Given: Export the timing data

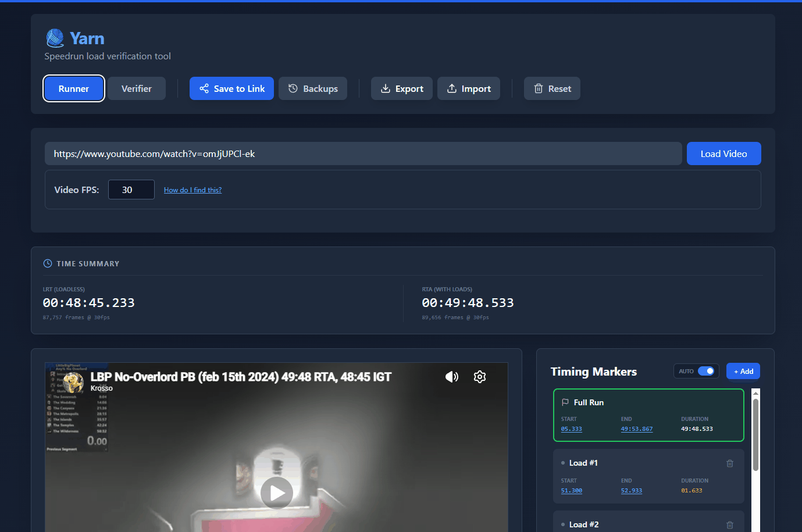Looking at the screenshot, I should (x=402, y=88).
